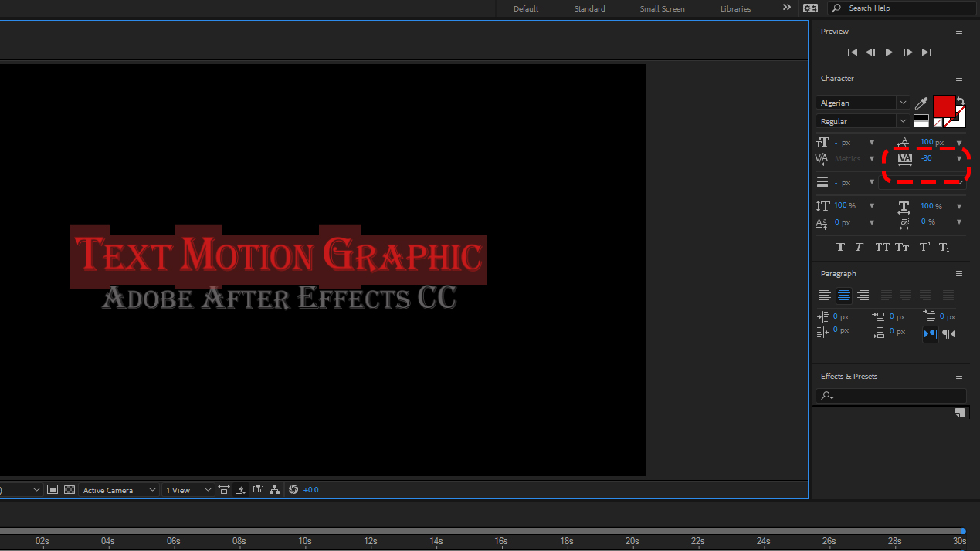
Task: Center the paragraph text
Action: (844, 295)
